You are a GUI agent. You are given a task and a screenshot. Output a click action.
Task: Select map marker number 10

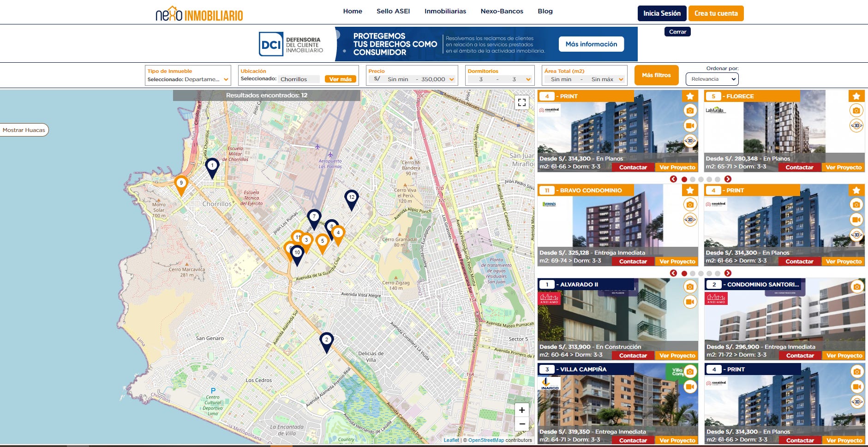point(297,256)
